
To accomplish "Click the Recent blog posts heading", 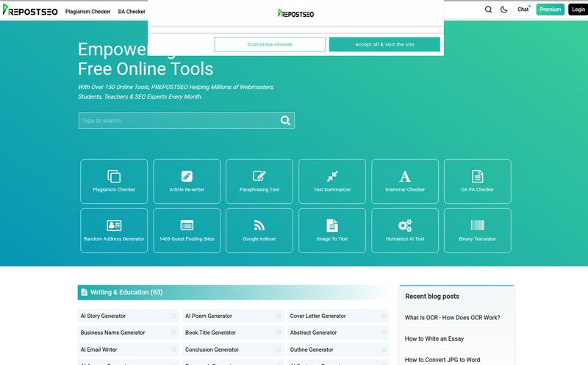I will (x=432, y=296).
